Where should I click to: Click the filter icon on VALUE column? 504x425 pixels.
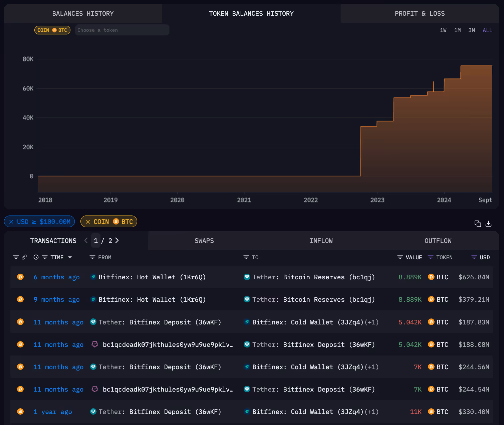click(400, 257)
